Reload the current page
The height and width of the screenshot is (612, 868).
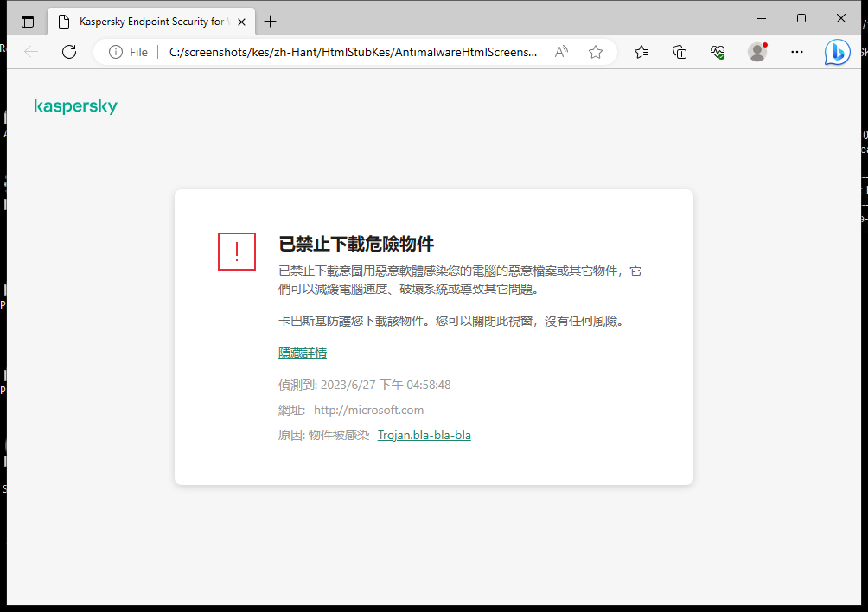69,52
